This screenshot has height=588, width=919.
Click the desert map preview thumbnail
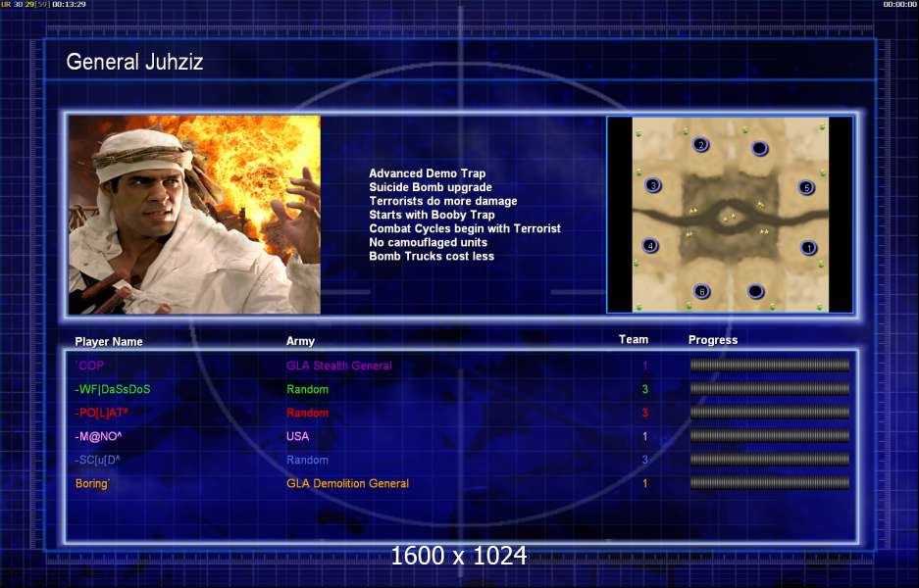point(731,215)
